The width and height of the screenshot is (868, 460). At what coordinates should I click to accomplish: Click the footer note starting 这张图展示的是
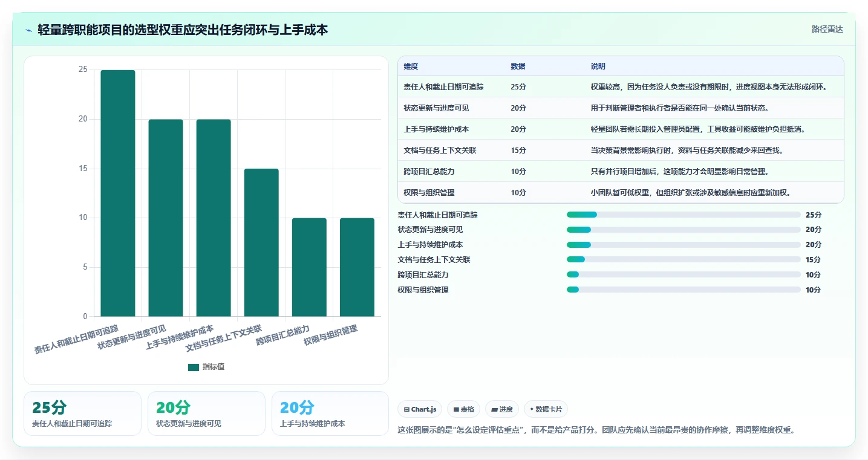596,430
